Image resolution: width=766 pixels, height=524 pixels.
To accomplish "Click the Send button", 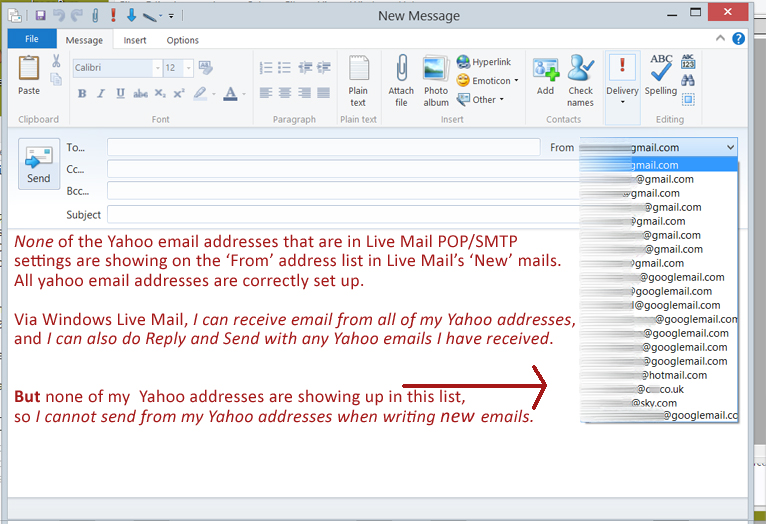I will coord(39,164).
